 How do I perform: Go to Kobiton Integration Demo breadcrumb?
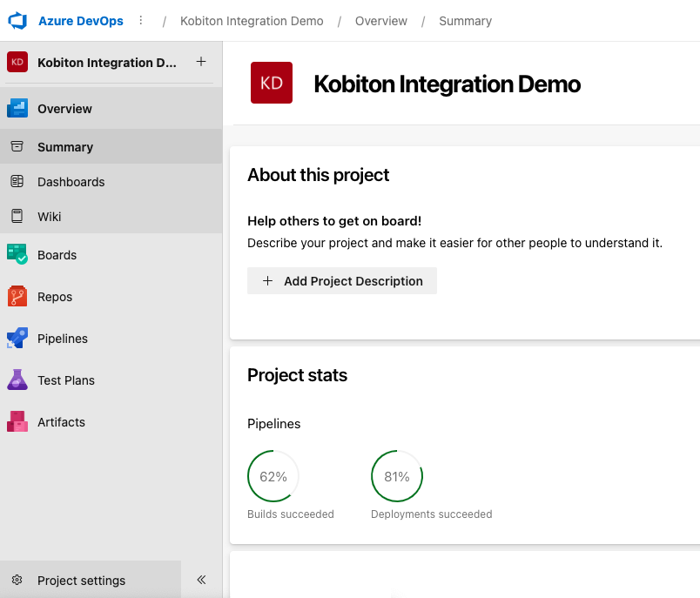point(252,21)
